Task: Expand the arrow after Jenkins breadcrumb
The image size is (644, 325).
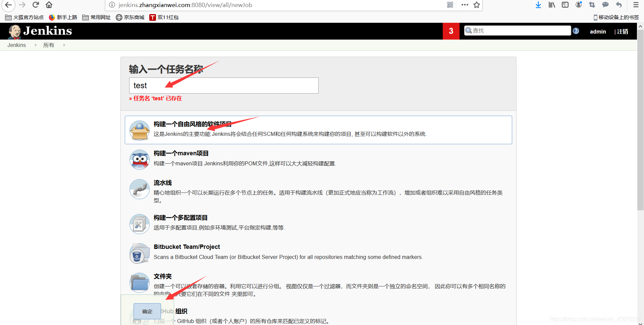Action: click(36, 45)
